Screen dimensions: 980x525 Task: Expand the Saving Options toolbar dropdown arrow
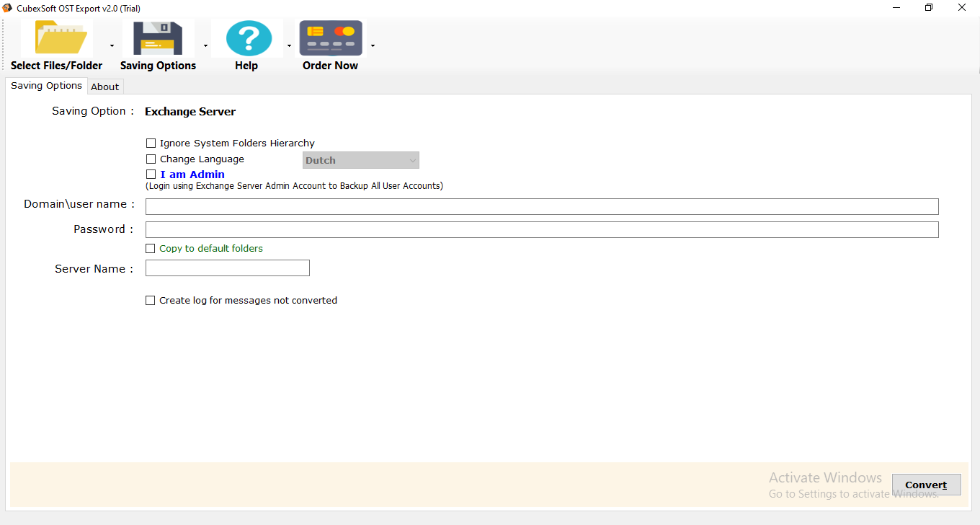205,46
